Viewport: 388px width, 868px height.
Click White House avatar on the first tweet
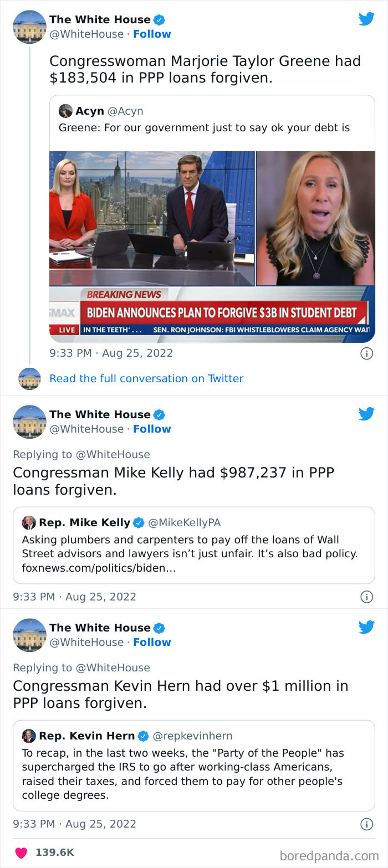pyautogui.click(x=29, y=27)
